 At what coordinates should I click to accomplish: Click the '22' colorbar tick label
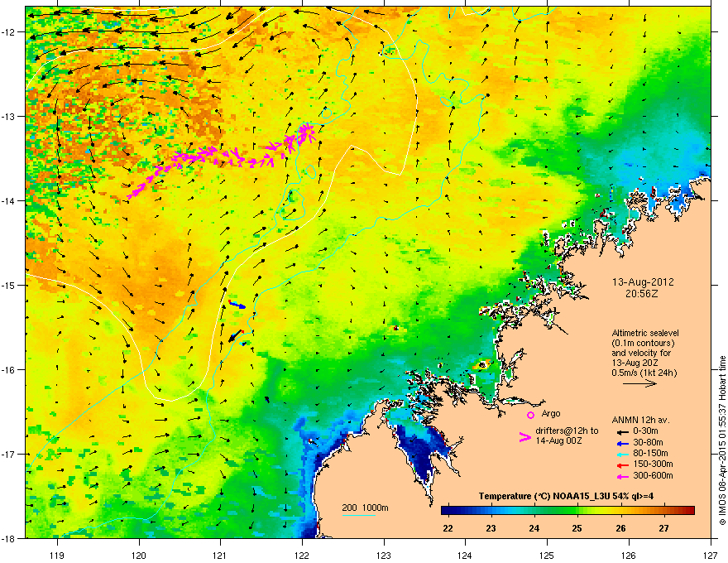(x=448, y=528)
